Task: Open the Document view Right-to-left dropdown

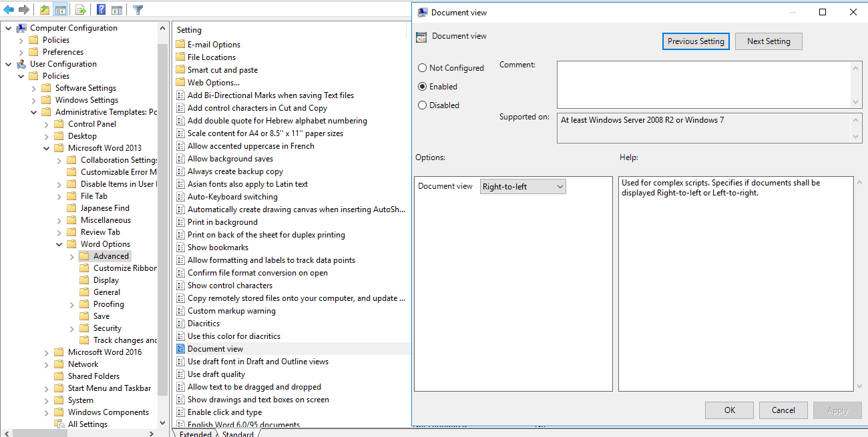Action: [x=523, y=187]
